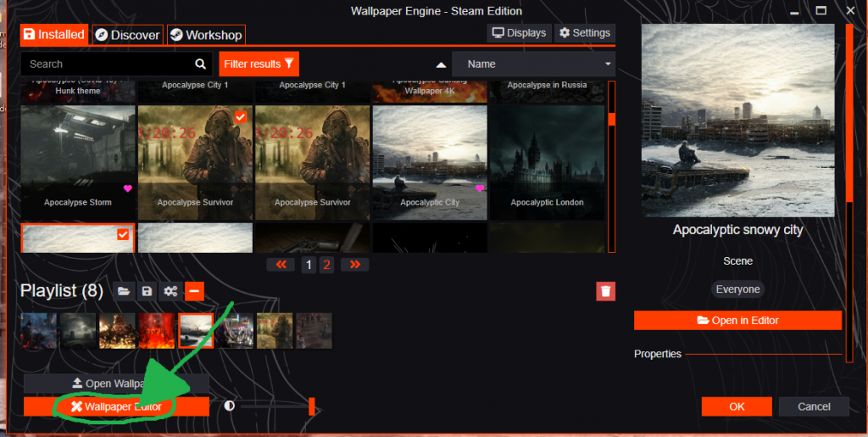Select the red fire playlist thumbnail

coord(157,331)
